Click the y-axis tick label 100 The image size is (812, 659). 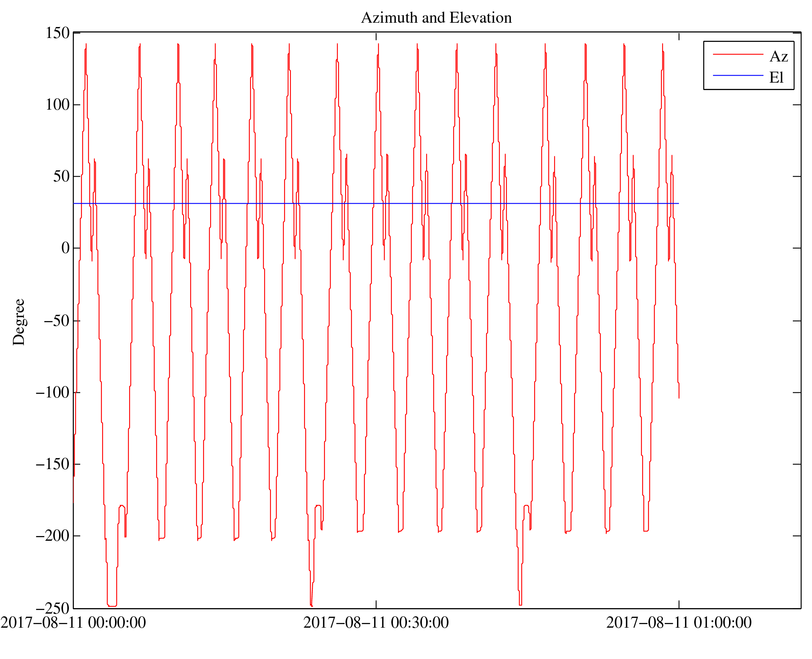(x=58, y=105)
